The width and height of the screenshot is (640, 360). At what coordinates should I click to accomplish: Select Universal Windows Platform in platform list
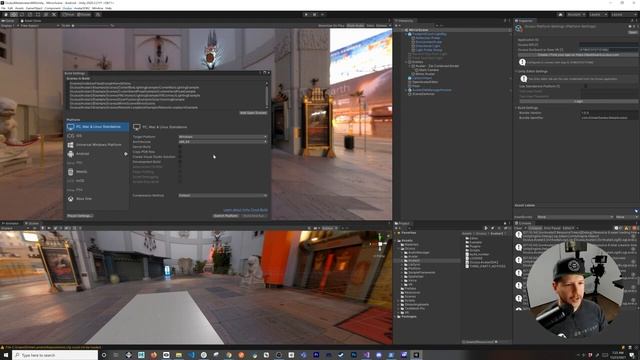(x=97, y=145)
